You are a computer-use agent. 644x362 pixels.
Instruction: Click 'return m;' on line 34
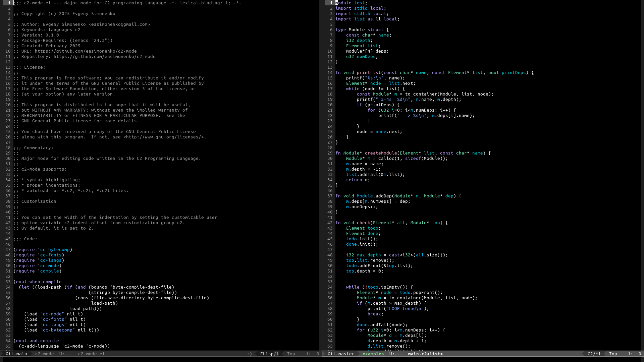point(358,180)
